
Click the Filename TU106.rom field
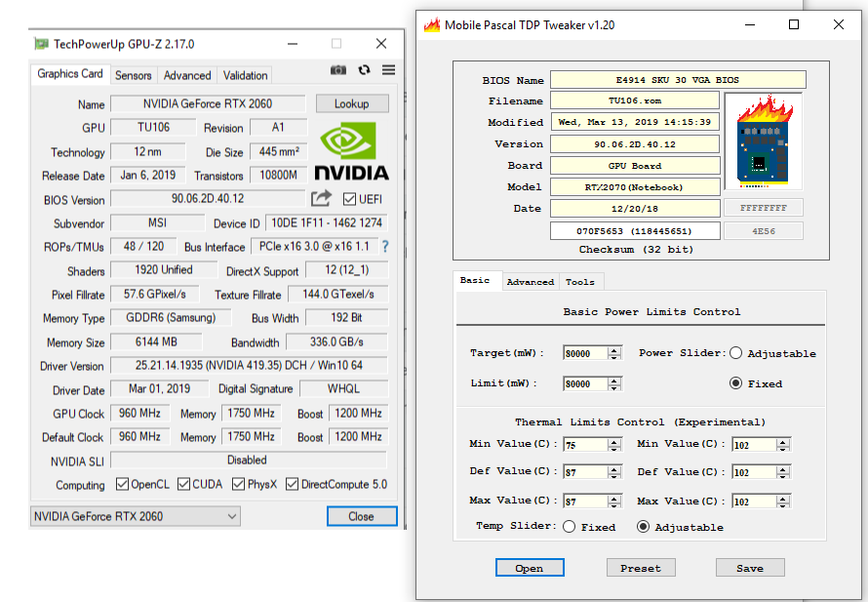pos(635,100)
